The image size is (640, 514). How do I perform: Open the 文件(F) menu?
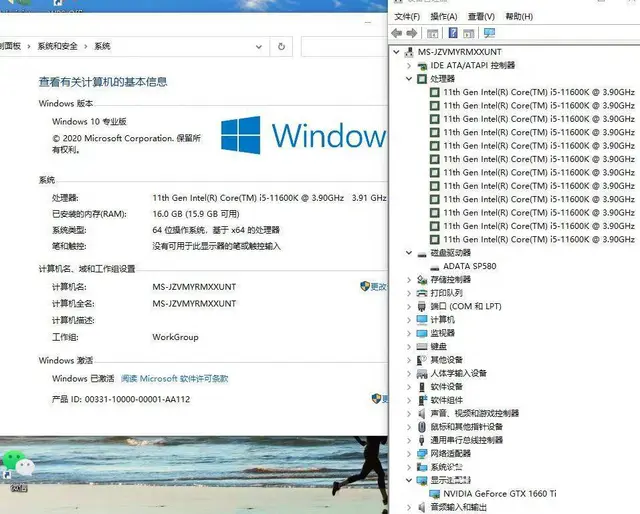(x=407, y=17)
